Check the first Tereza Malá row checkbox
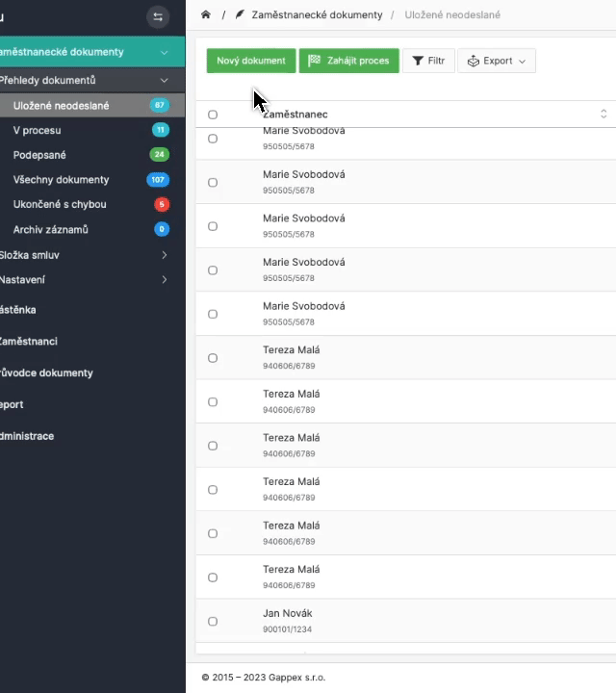This screenshot has width=616, height=693. pos(213,358)
